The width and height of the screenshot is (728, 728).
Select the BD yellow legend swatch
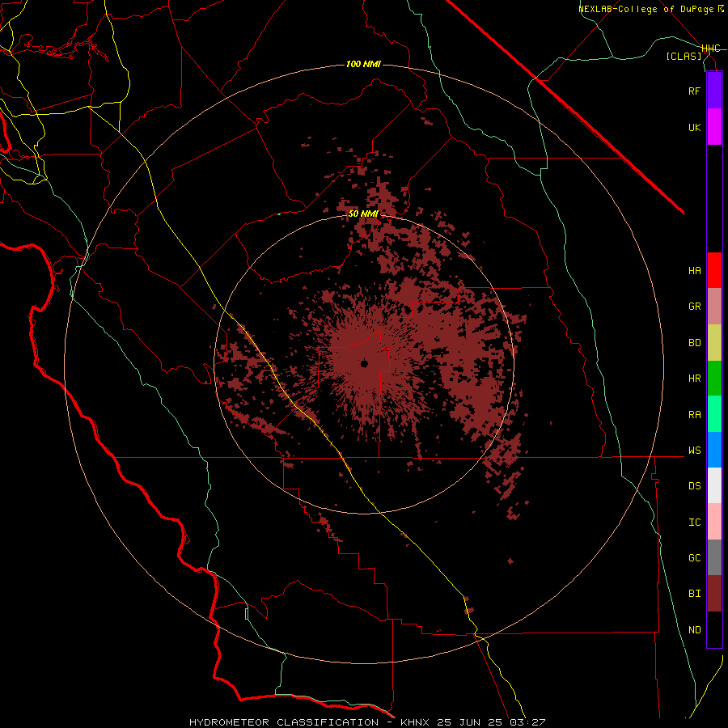(x=714, y=342)
